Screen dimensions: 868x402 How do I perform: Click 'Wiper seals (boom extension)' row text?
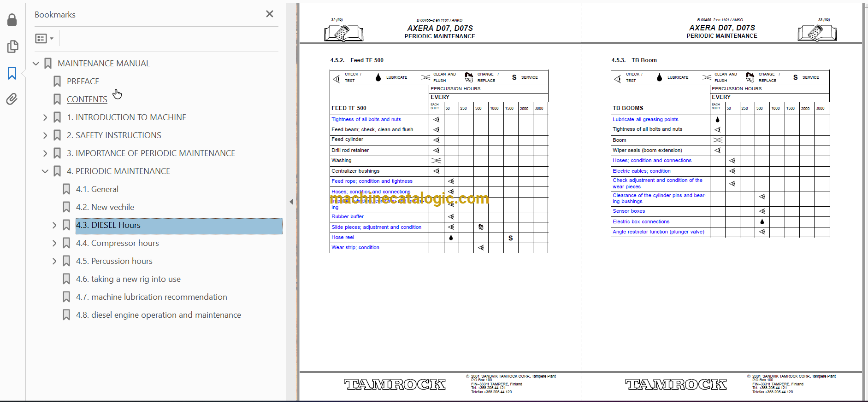click(x=647, y=150)
